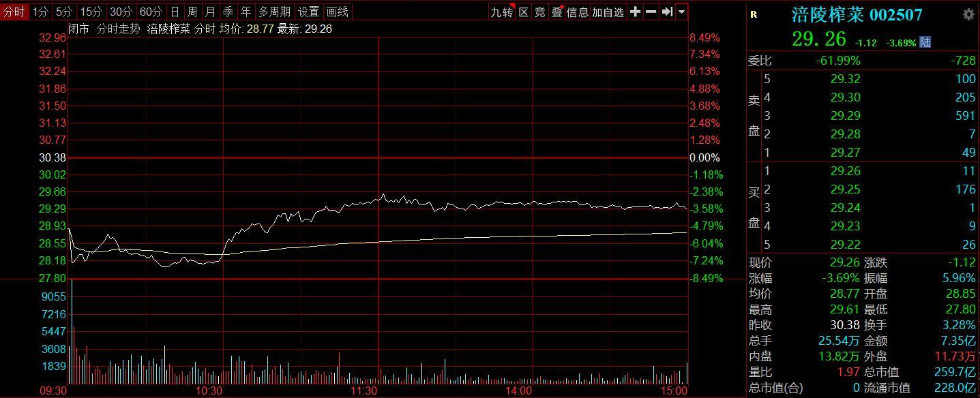Click 加自选 to add to watchlist
This screenshot has height=398, width=980.
pos(608,12)
